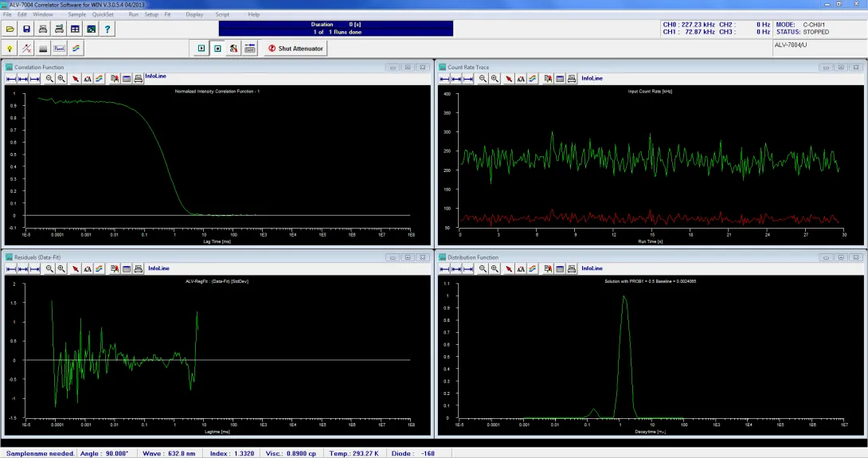Start the measurement with the play icon
The height and width of the screenshot is (458, 868).
click(201, 48)
